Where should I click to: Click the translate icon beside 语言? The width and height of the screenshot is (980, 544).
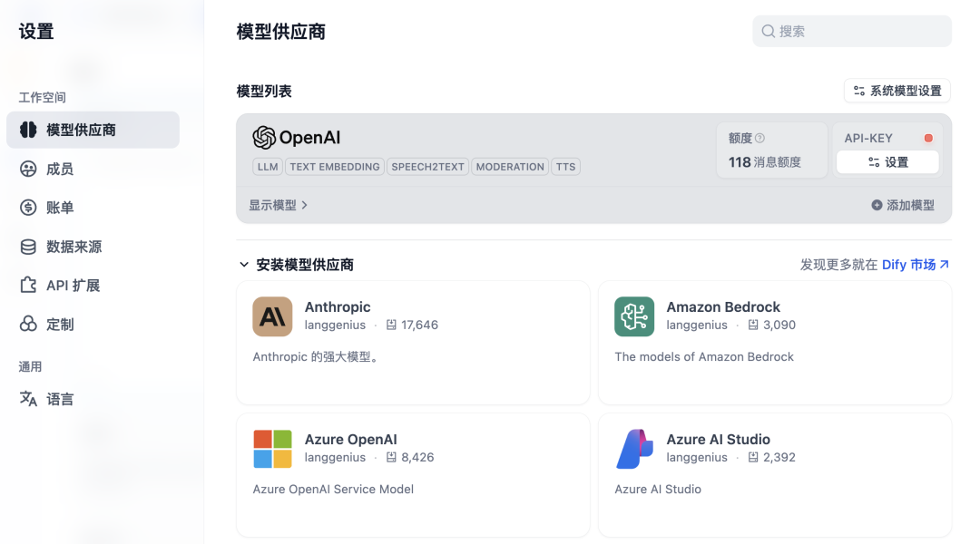click(x=28, y=398)
